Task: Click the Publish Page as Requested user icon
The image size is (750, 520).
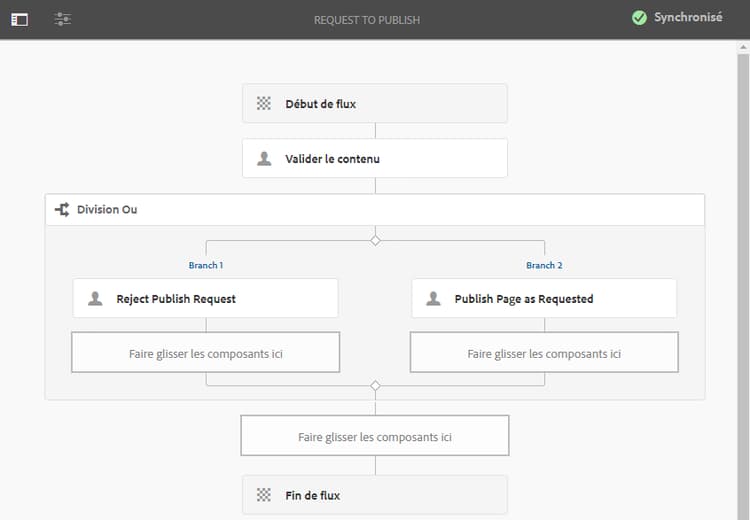Action: click(x=433, y=298)
